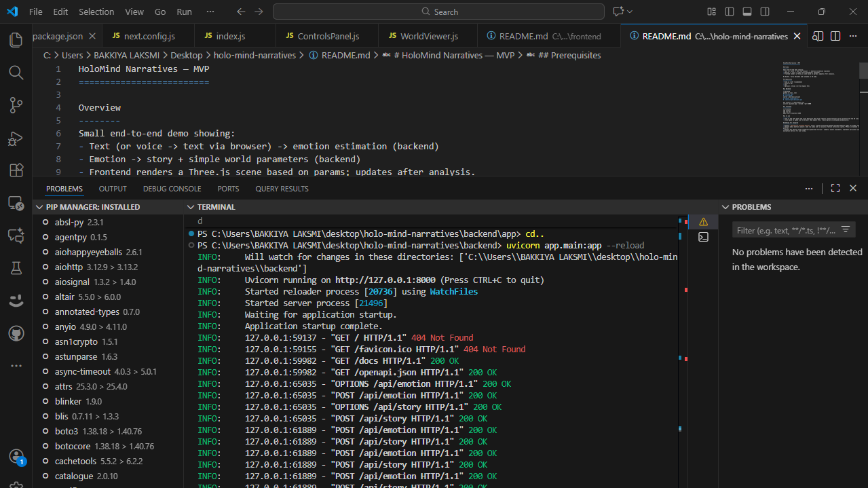This screenshot has height=488, width=868.
Task: Maximize the panel size
Action: click(x=835, y=189)
